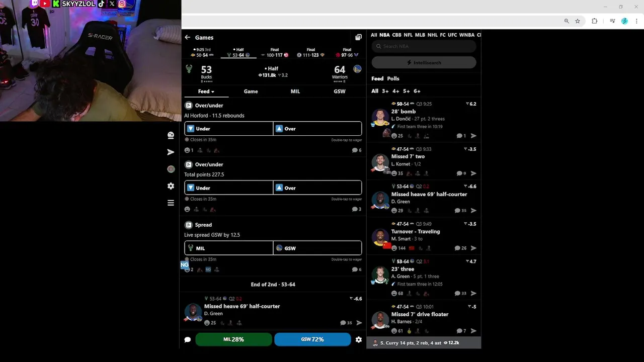This screenshot has height=362, width=644.
Task: Select NHL league filter
Action: click(432, 35)
